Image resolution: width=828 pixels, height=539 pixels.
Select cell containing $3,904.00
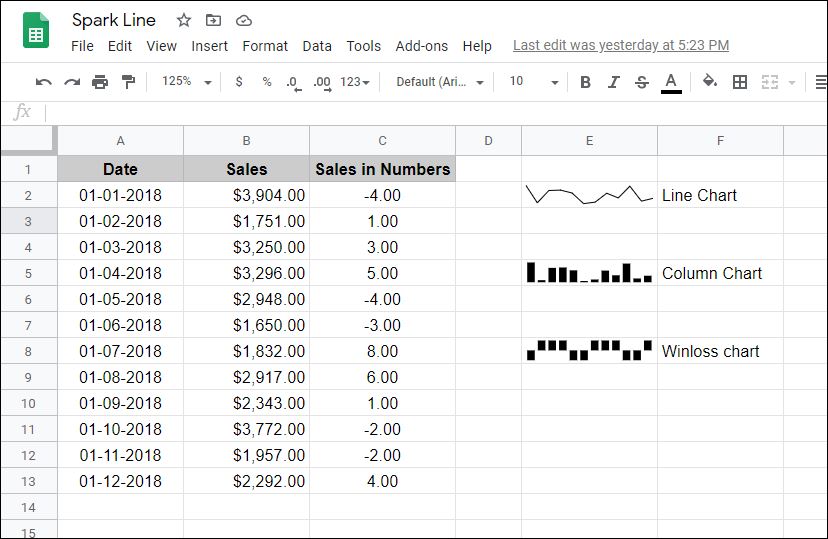point(247,195)
